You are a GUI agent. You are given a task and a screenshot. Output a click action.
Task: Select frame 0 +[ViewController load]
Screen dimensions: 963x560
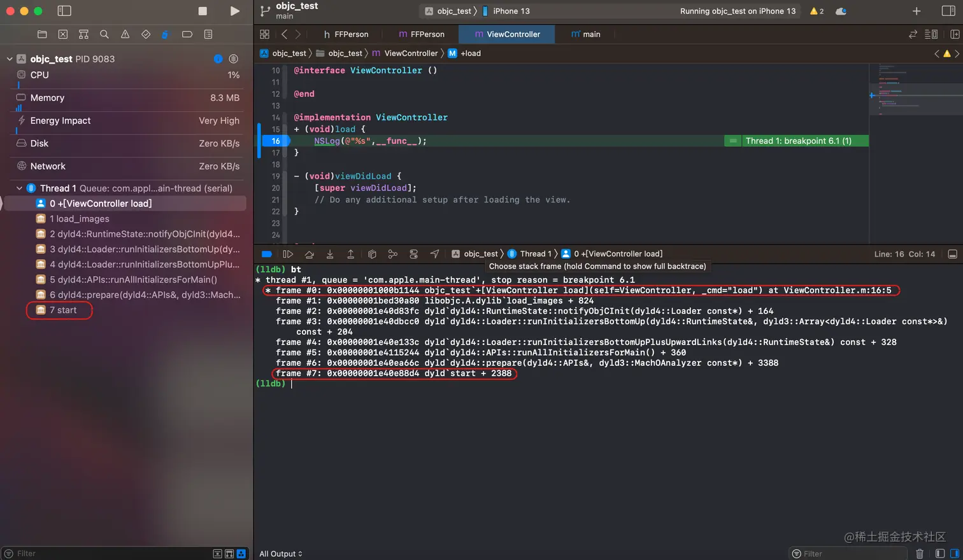point(125,204)
